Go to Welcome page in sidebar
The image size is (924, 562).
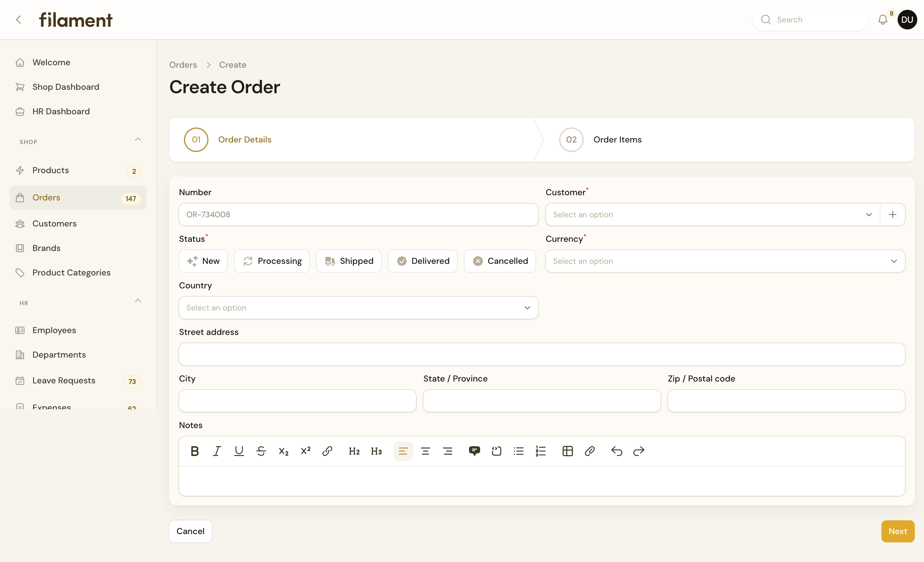pyautogui.click(x=78, y=62)
